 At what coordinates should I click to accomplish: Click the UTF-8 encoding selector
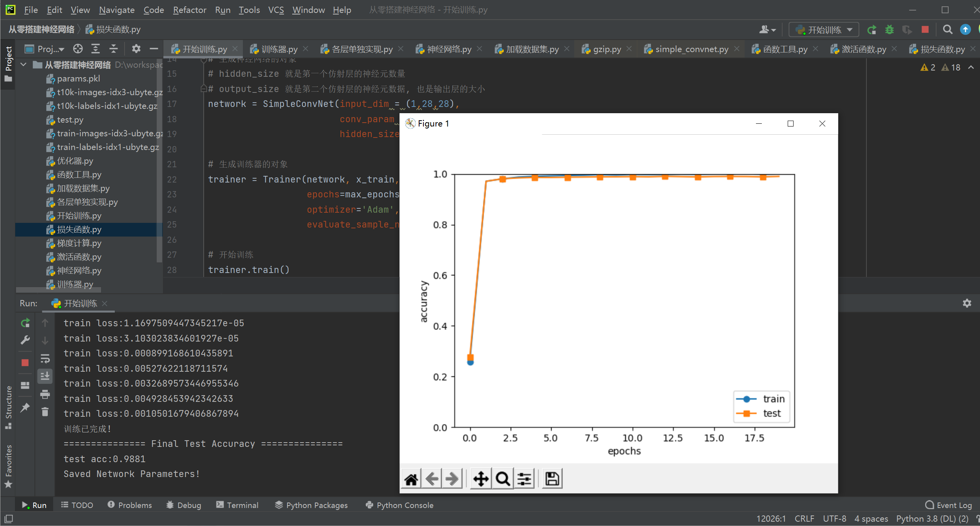coord(835,519)
